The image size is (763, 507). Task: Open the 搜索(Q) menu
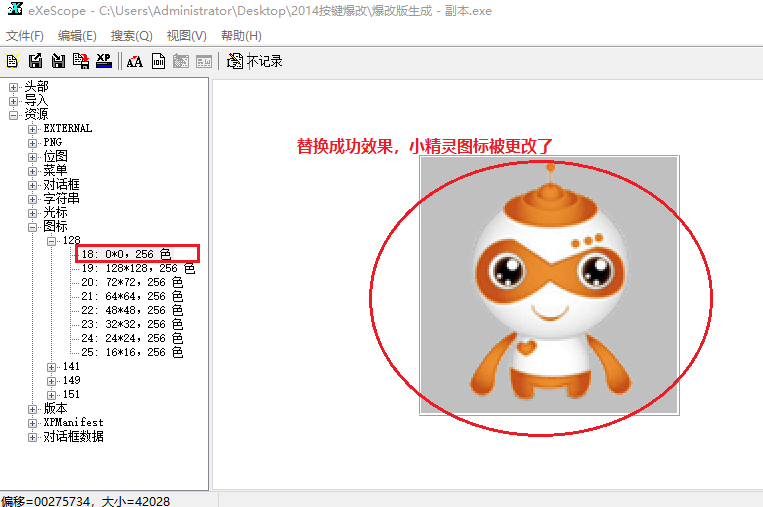[131, 35]
